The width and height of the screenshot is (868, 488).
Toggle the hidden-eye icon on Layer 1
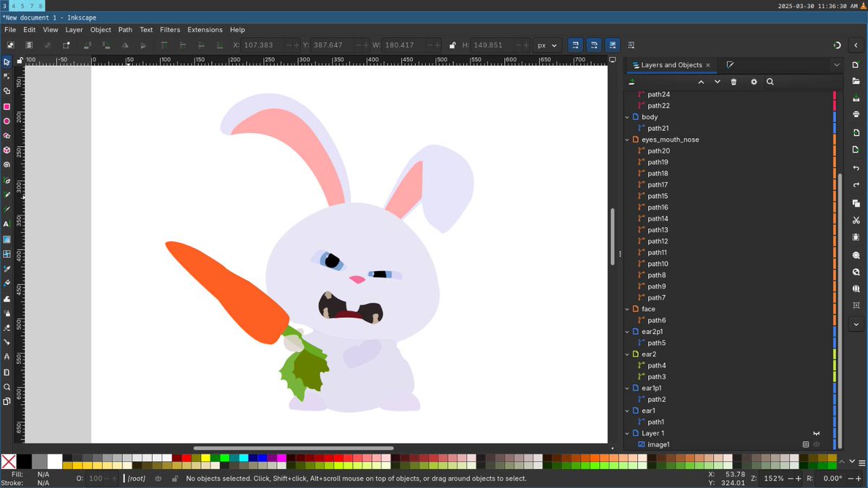(817, 434)
